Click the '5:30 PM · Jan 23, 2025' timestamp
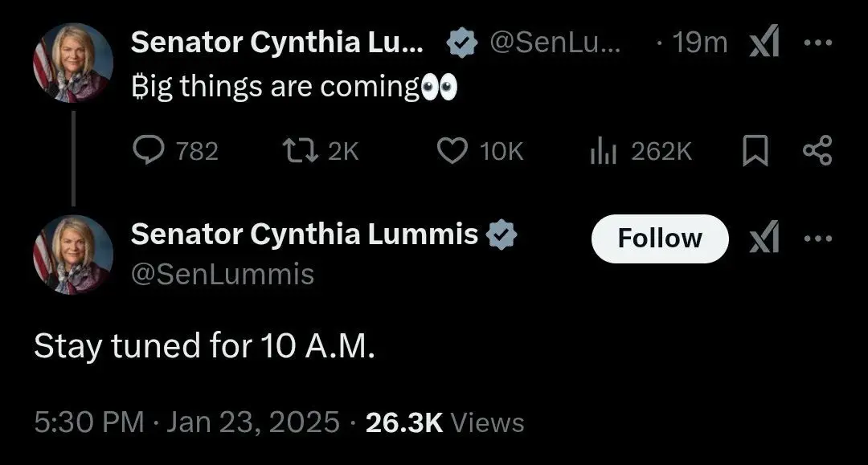Viewport: 868px width, 465px height. coord(186,422)
